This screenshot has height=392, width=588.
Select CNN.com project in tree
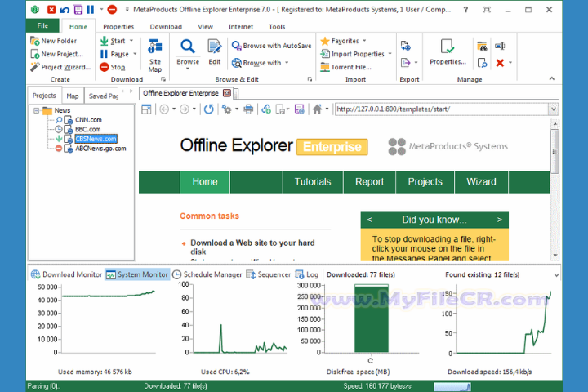[88, 120]
